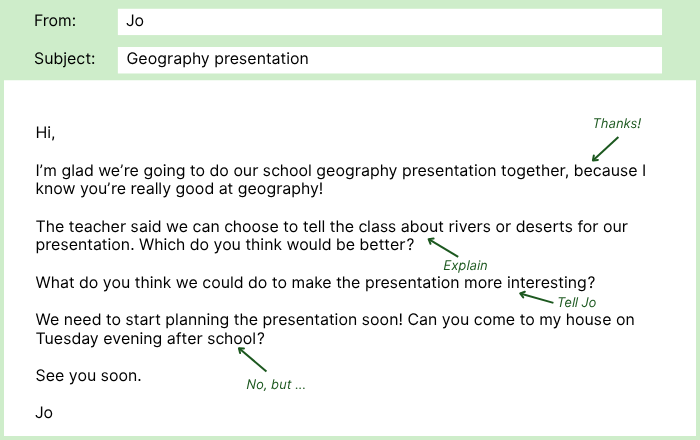Click the arrow next to Tell Jo
Screen dimensions: 700x440
coord(537,297)
